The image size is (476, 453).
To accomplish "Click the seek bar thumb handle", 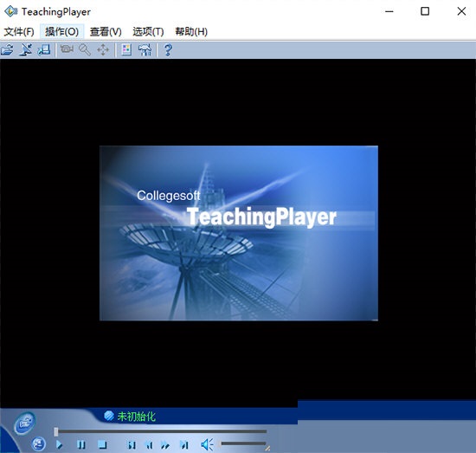I will (56, 431).
